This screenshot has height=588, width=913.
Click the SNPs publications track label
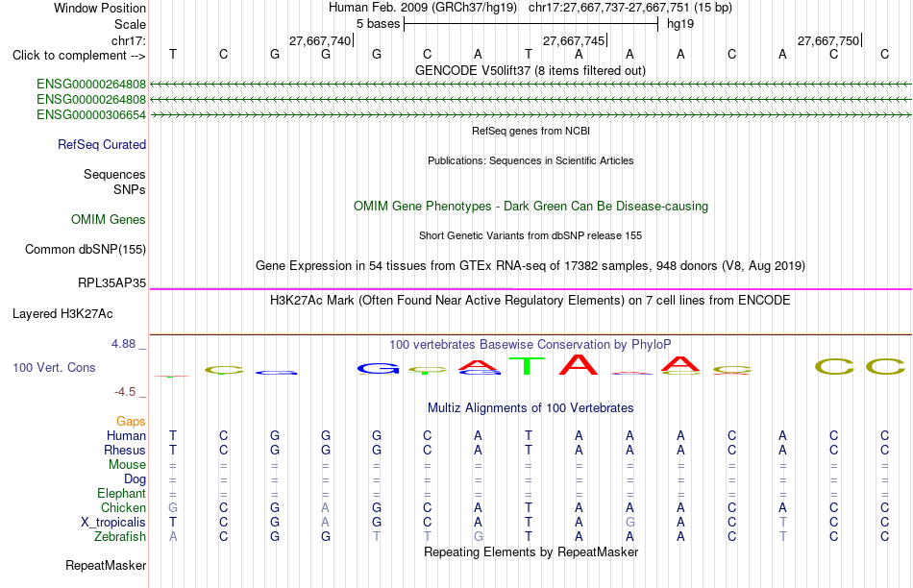coord(130,190)
